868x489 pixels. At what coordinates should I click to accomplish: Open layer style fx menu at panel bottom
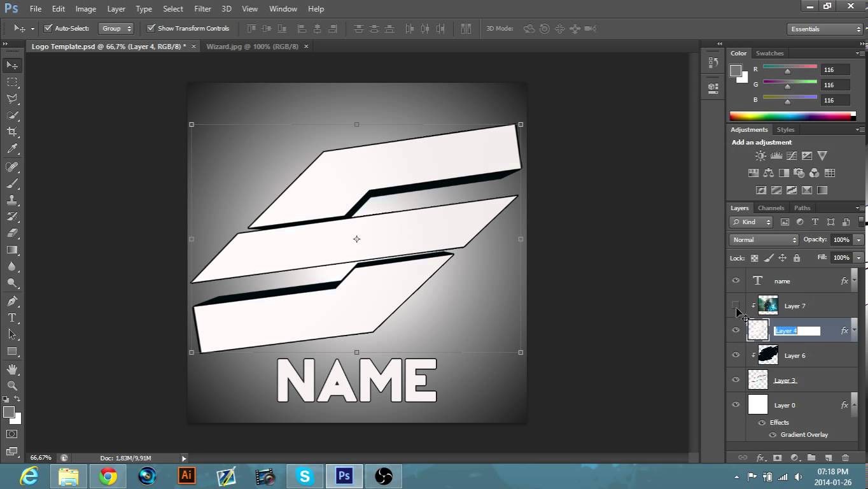(760, 457)
